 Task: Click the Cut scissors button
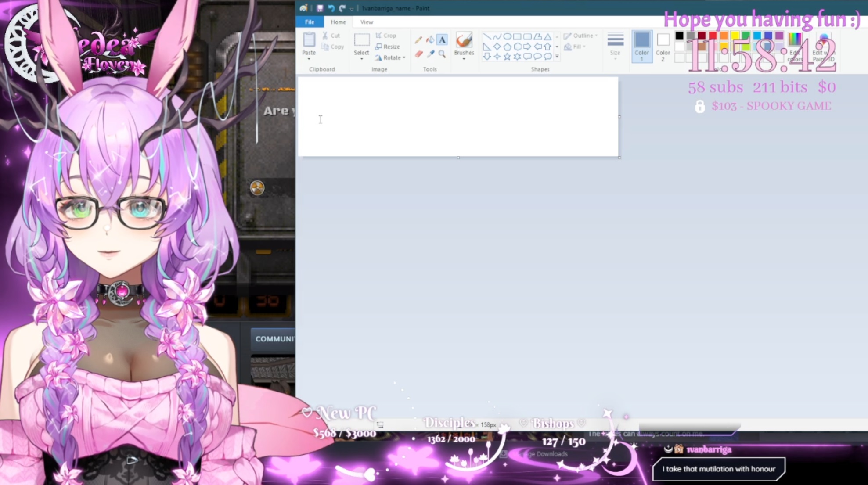[331, 36]
